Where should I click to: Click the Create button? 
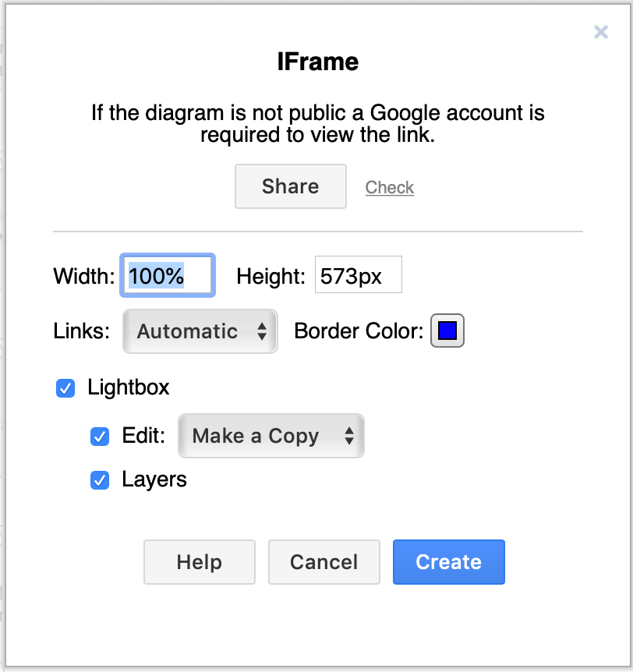448,561
